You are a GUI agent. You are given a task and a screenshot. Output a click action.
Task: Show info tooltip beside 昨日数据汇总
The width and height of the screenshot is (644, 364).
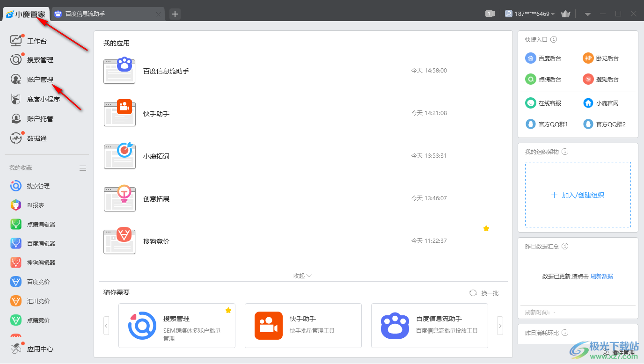565,246
